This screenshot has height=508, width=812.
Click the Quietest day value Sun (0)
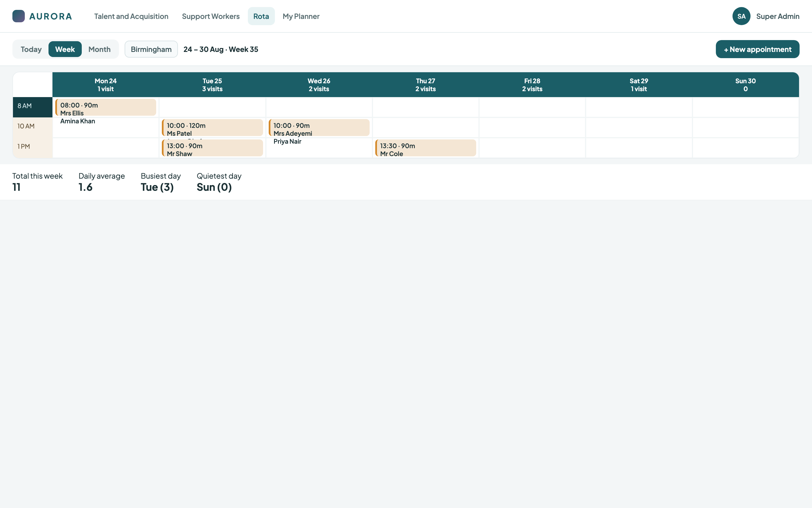214,187
